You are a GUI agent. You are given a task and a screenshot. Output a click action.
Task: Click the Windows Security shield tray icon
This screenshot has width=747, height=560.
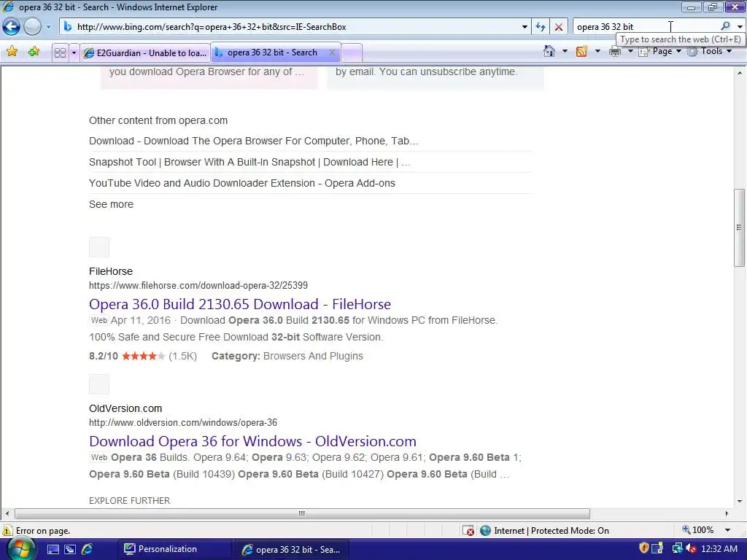(643, 548)
